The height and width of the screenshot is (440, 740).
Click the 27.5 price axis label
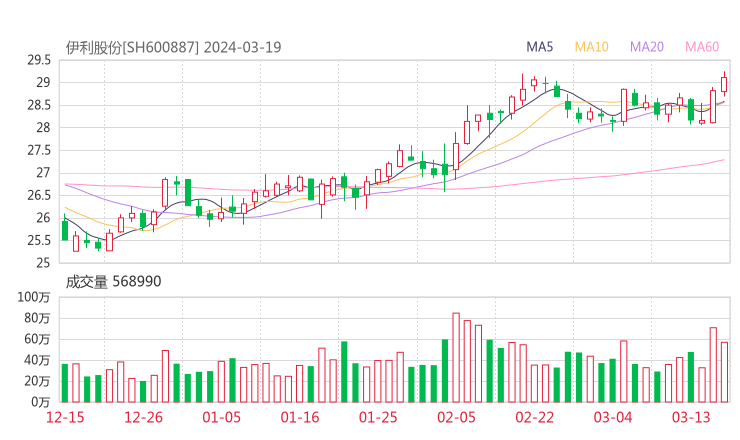click(x=39, y=151)
